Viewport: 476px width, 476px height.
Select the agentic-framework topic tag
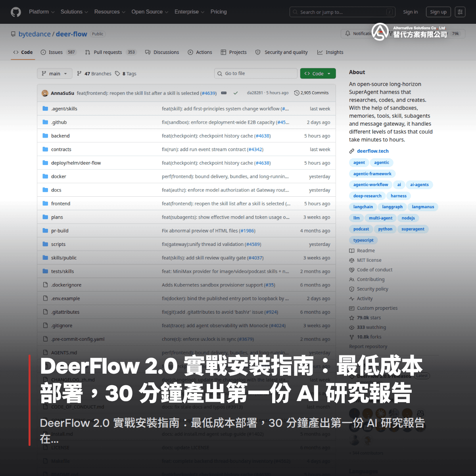click(372, 174)
